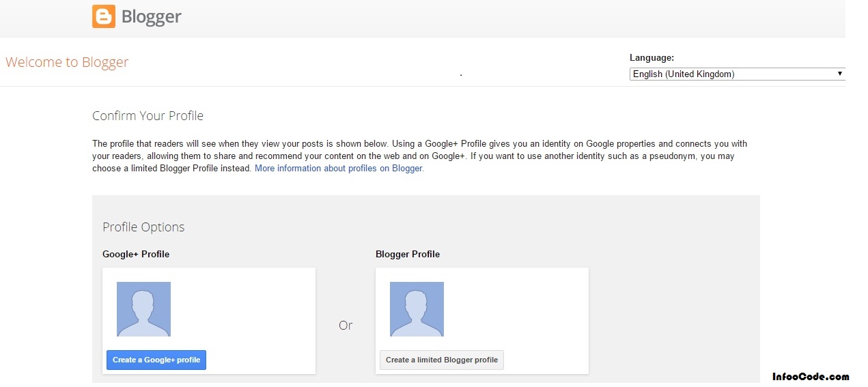
Task: Click the Language label above the dropdown
Action: point(652,58)
